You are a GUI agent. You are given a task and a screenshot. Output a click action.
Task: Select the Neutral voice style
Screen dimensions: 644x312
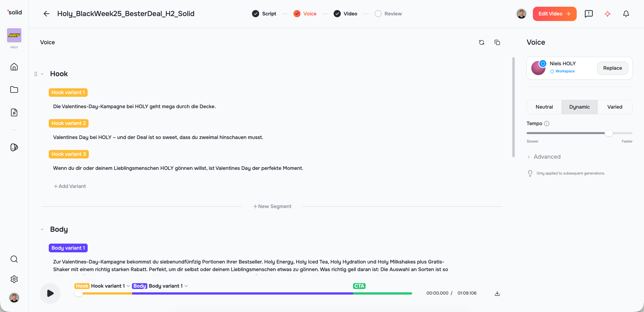544,107
